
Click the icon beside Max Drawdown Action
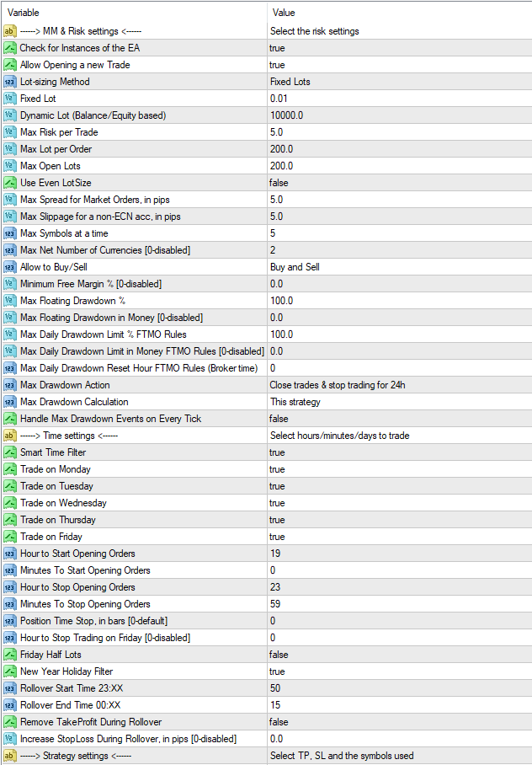click(x=10, y=385)
